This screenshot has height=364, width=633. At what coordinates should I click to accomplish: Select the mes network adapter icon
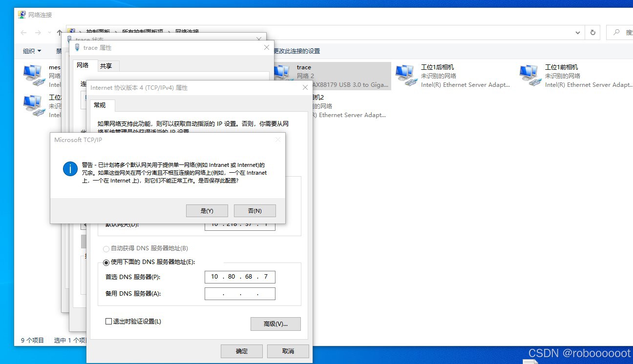[x=34, y=76]
